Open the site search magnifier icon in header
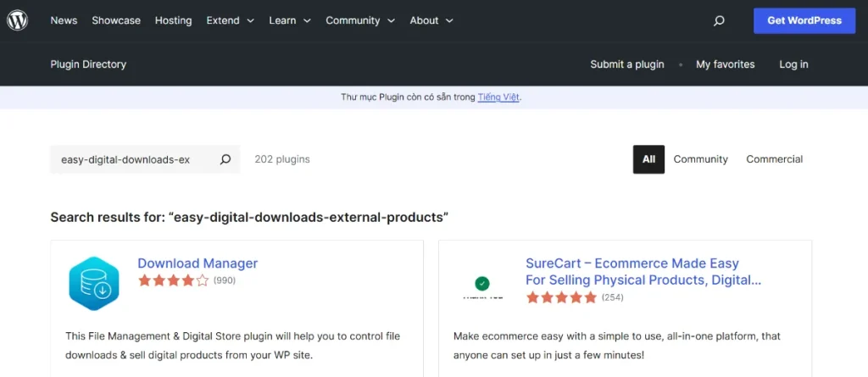 (x=719, y=21)
